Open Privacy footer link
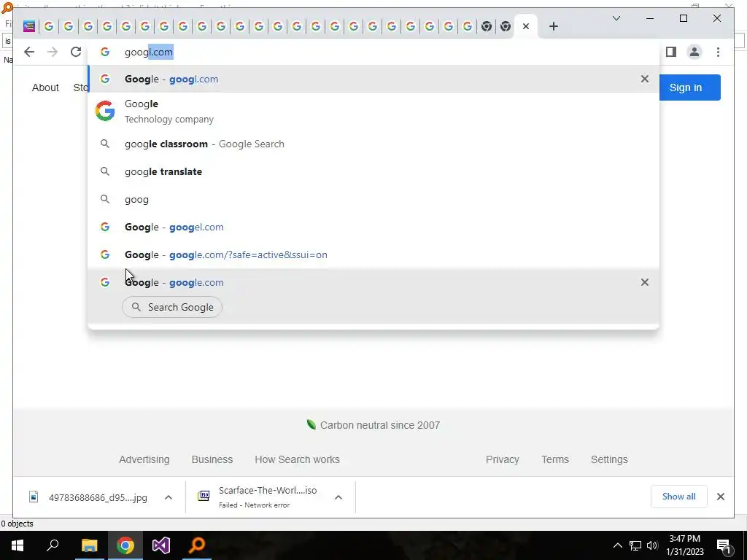The height and width of the screenshot is (560, 747). tap(502, 459)
